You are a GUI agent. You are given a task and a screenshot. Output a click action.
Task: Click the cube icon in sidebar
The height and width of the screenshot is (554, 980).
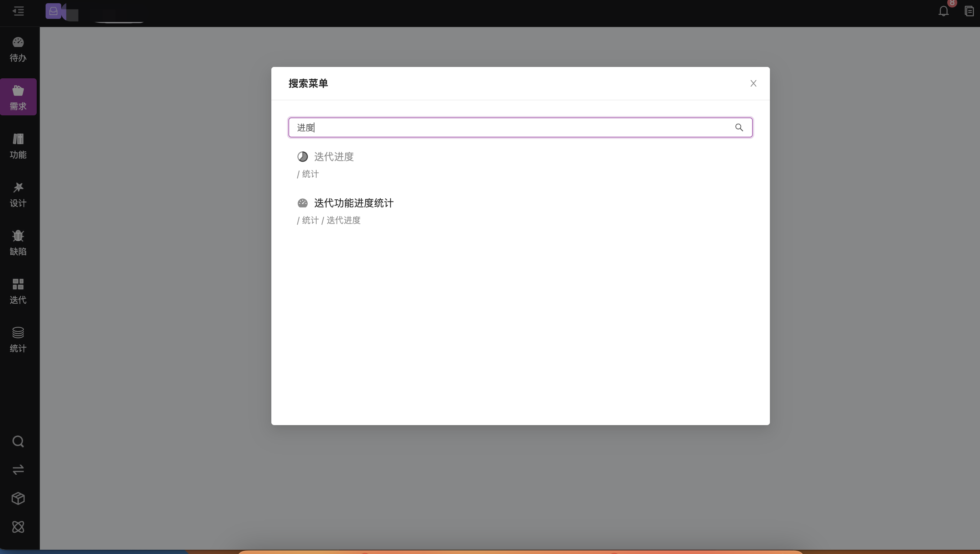18,498
